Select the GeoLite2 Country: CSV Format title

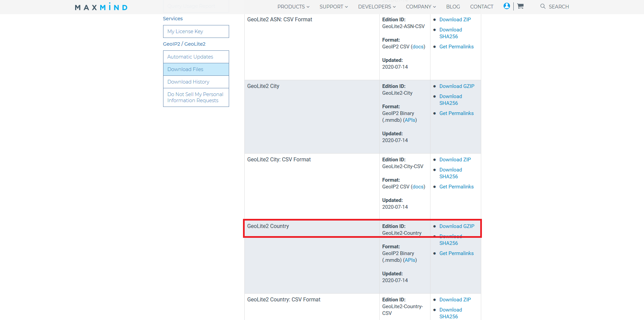coord(284,300)
